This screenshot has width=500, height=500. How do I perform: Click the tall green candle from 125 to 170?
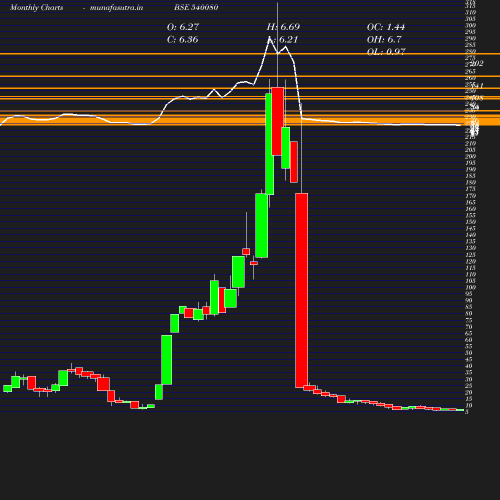click(x=262, y=226)
